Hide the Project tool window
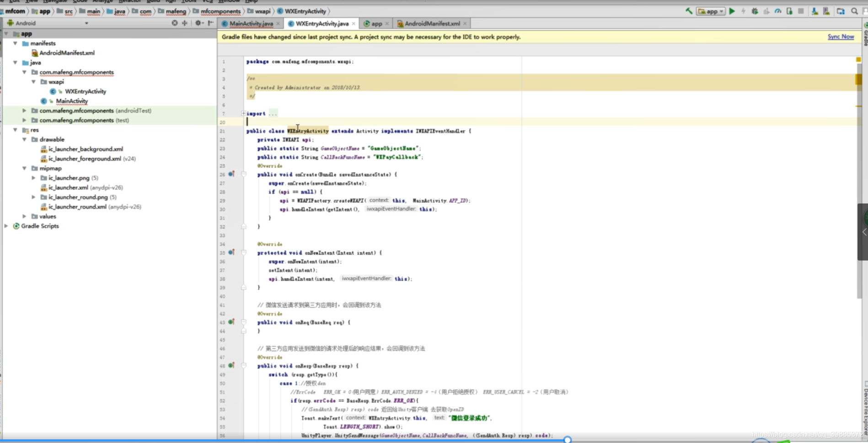Screen dimensions: 868x443 coord(211,23)
